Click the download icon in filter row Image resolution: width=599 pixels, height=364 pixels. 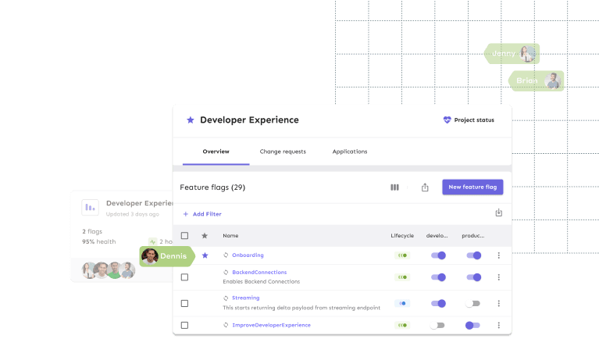(499, 212)
